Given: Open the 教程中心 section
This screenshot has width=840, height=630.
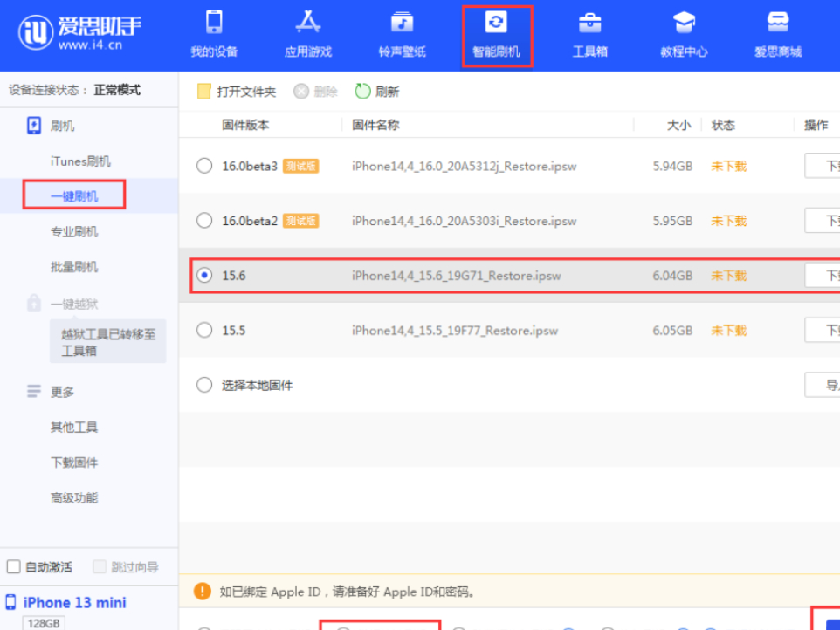Looking at the screenshot, I should point(684,35).
